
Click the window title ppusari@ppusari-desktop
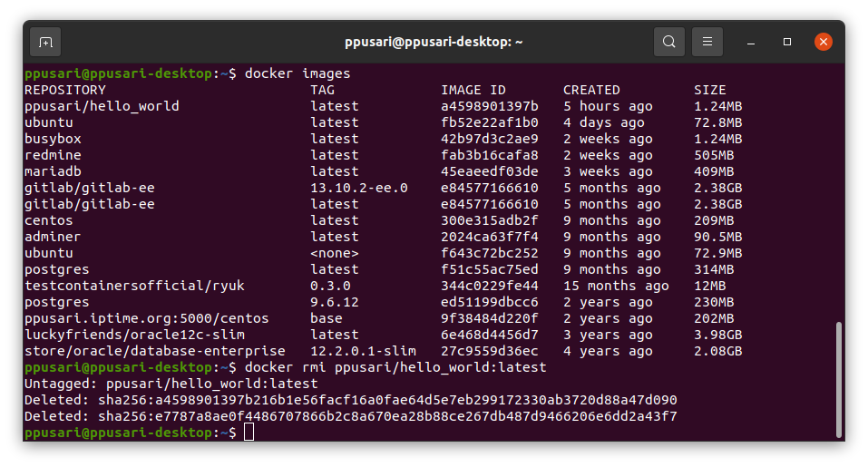pyautogui.click(x=434, y=42)
